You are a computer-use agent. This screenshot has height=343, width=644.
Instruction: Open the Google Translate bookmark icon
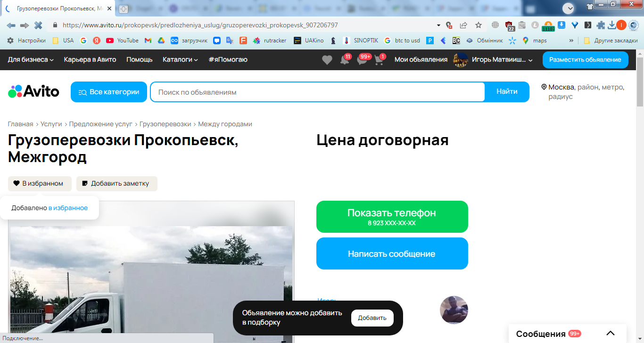pos(230,41)
